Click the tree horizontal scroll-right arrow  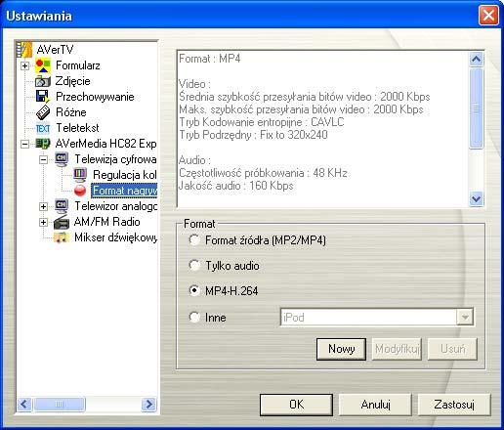coord(148,405)
